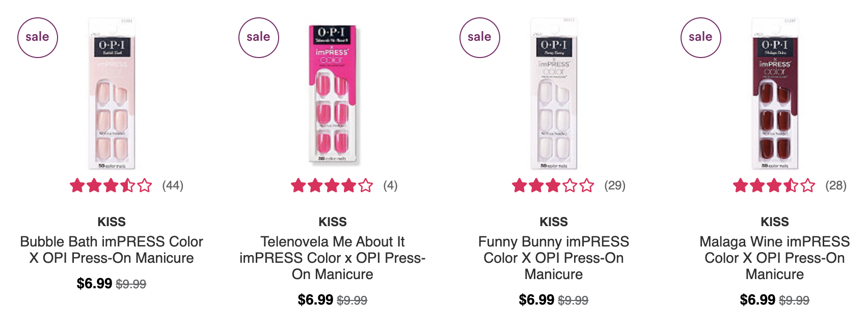Open Funny Bunny white nails product image
868x330 pixels.
(554, 94)
